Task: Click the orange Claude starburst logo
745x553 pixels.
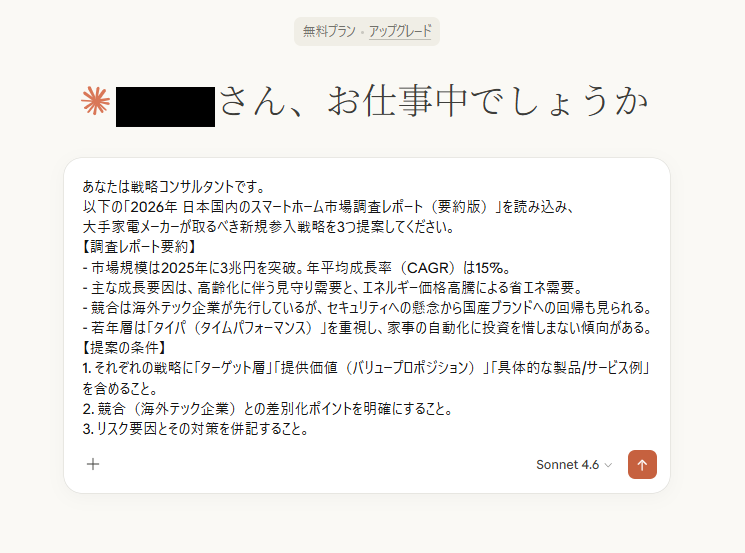Action: 96,101
